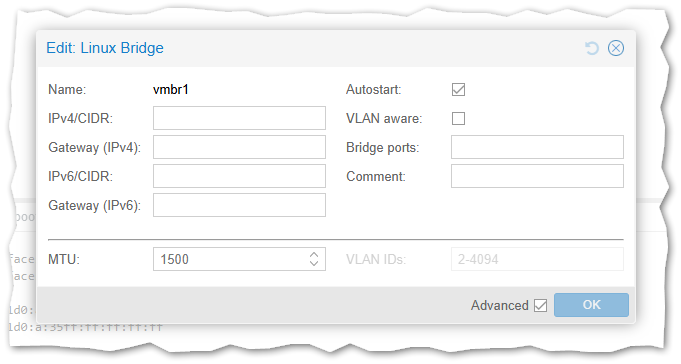The height and width of the screenshot is (364, 681).
Task: Select the IPv6/CIDR text box
Action: tap(239, 176)
